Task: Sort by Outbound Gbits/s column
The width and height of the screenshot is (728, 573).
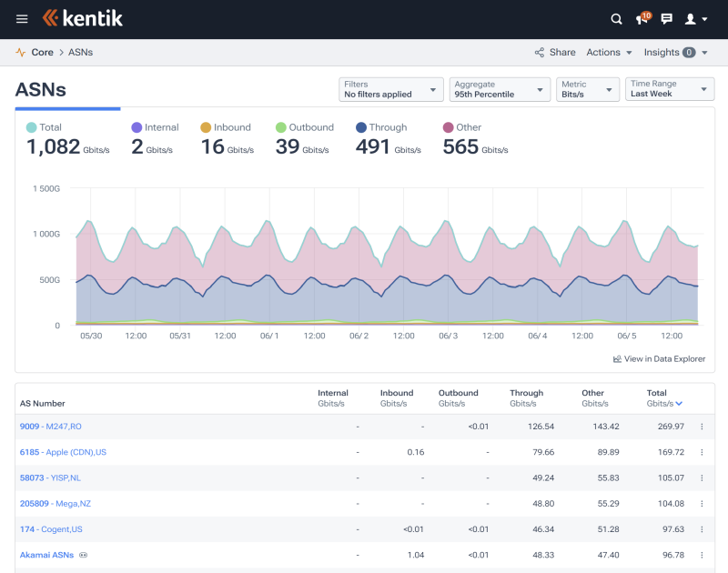Action: tap(459, 398)
